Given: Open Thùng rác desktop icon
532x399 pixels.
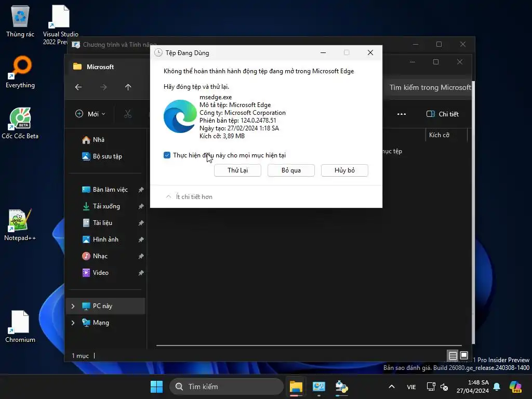Looking at the screenshot, I should point(20,21).
